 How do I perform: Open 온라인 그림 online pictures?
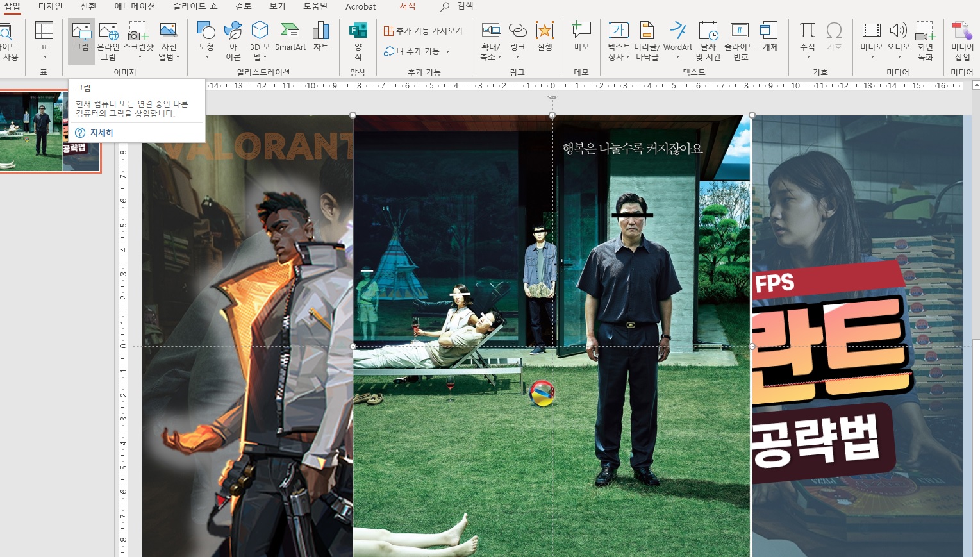pos(108,41)
